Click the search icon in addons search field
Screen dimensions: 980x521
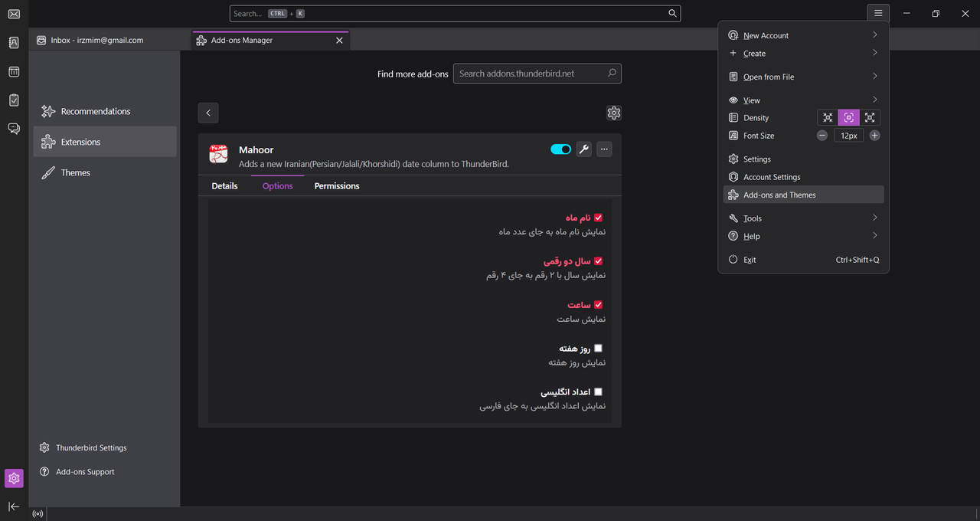pyautogui.click(x=612, y=74)
